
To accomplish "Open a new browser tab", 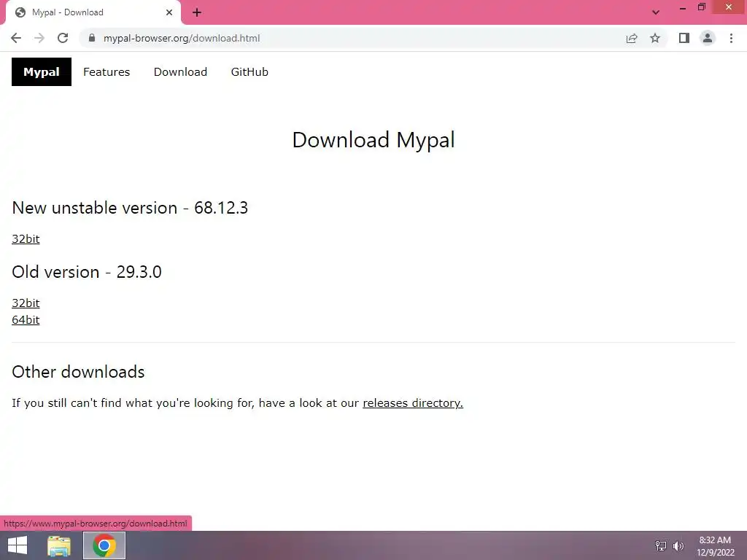I will click(197, 12).
